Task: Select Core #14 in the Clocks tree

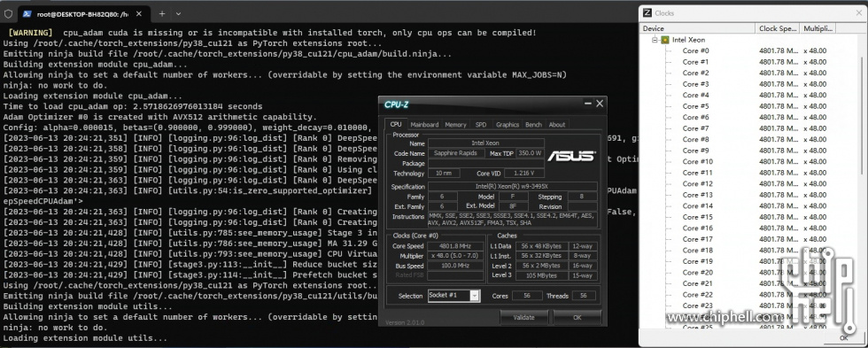Action: tap(698, 205)
